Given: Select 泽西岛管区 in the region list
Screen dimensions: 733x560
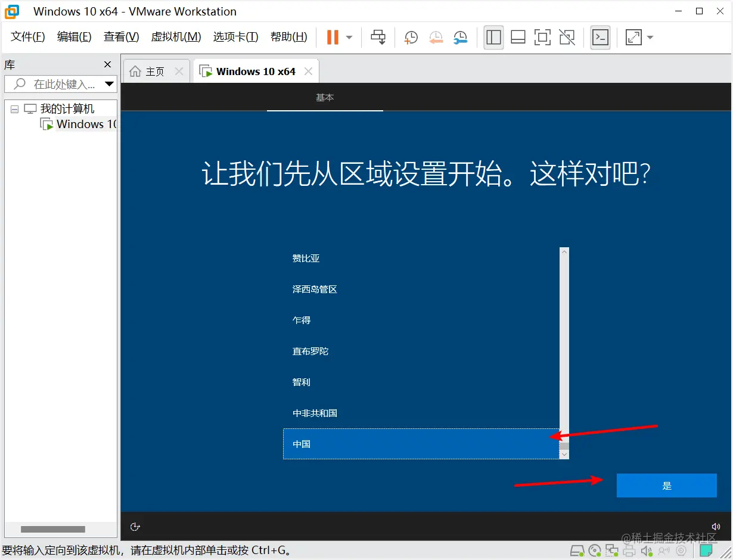Looking at the screenshot, I should [421, 289].
